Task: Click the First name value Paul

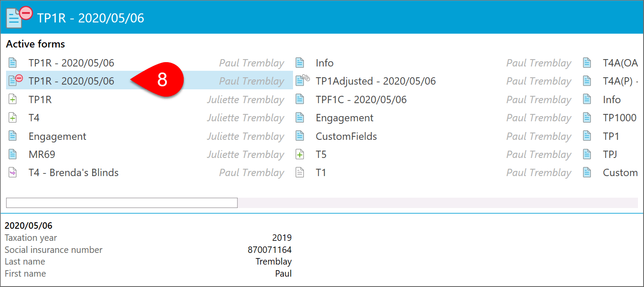Action: click(x=284, y=274)
